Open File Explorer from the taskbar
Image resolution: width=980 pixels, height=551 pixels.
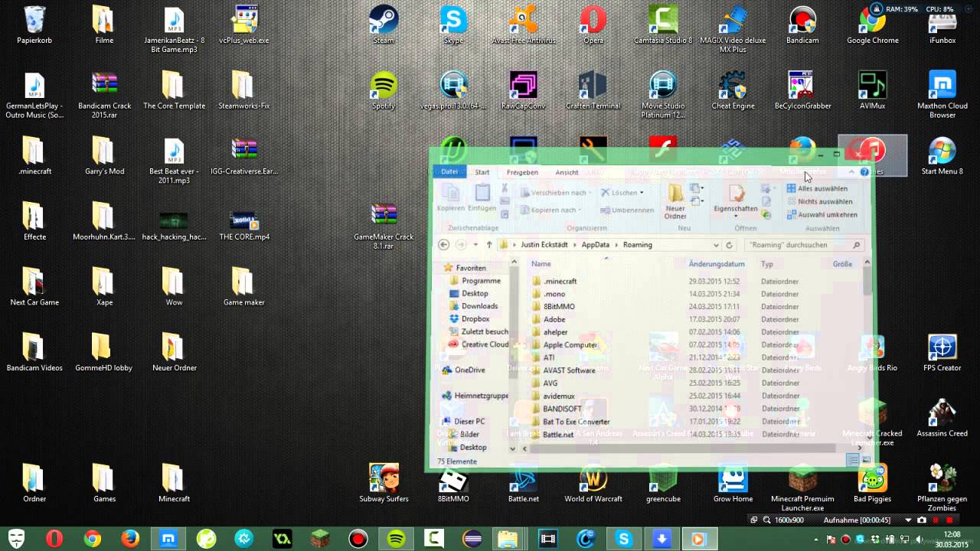click(508, 539)
